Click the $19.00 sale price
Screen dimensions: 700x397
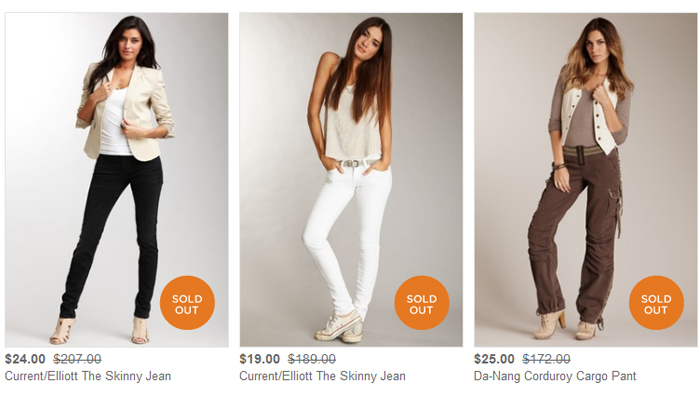[259, 359]
